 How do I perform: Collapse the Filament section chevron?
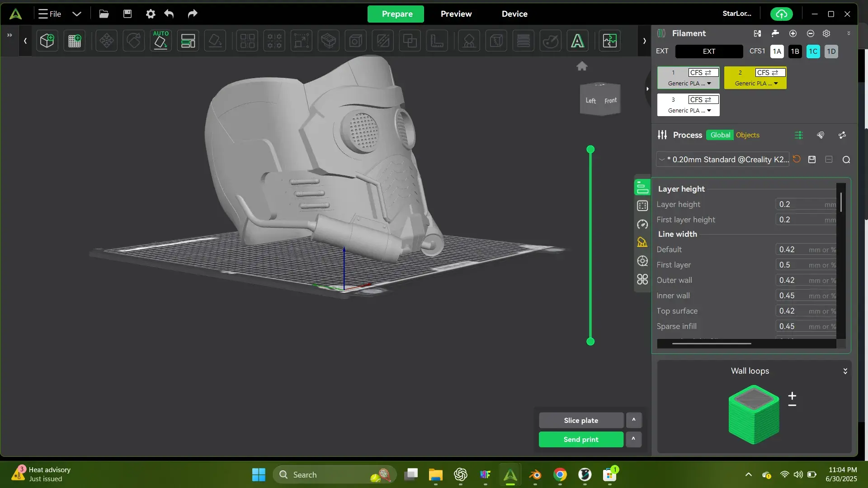click(x=849, y=33)
